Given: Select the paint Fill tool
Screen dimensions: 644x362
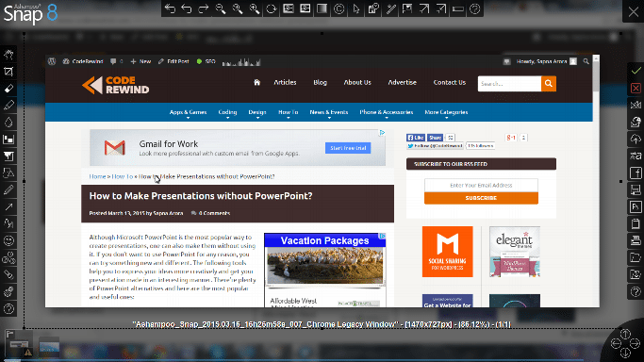Looking at the screenshot, I should pos(8,156).
